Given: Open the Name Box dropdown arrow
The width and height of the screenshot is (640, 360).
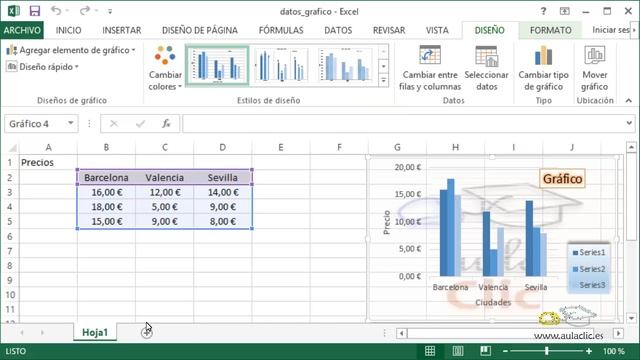Looking at the screenshot, I should pyautogui.click(x=71, y=123).
